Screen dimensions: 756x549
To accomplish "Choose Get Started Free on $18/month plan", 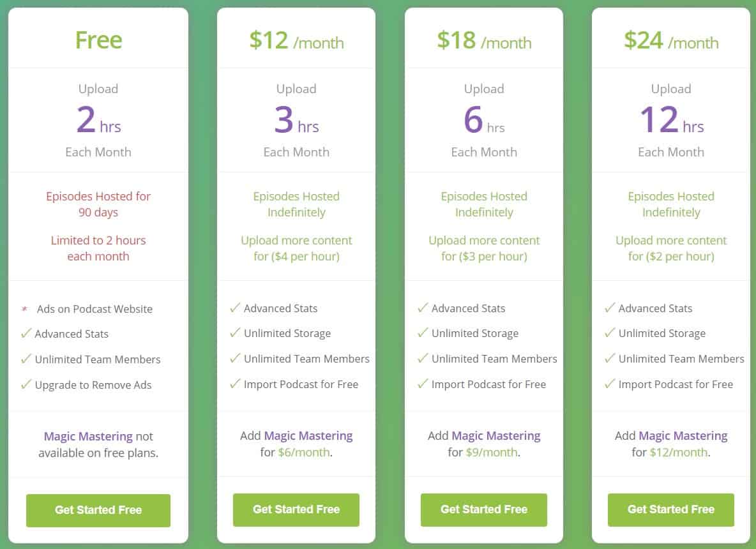I will [x=483, y=509].
